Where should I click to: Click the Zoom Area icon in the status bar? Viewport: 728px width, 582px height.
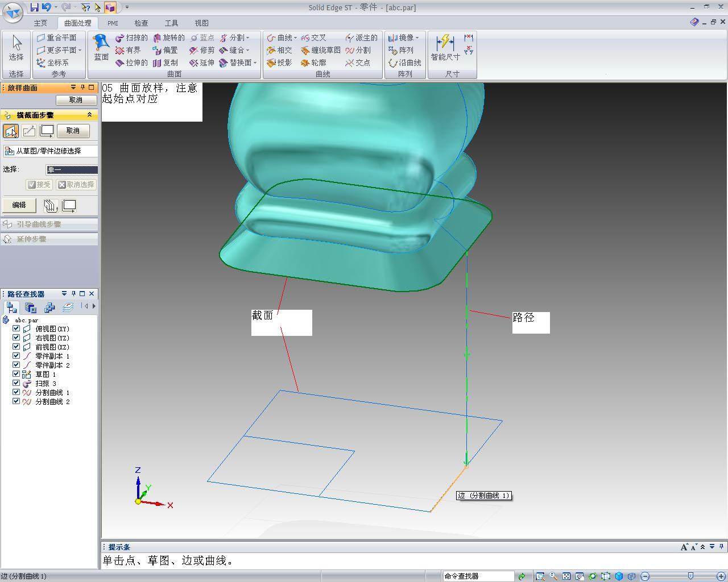540,576
